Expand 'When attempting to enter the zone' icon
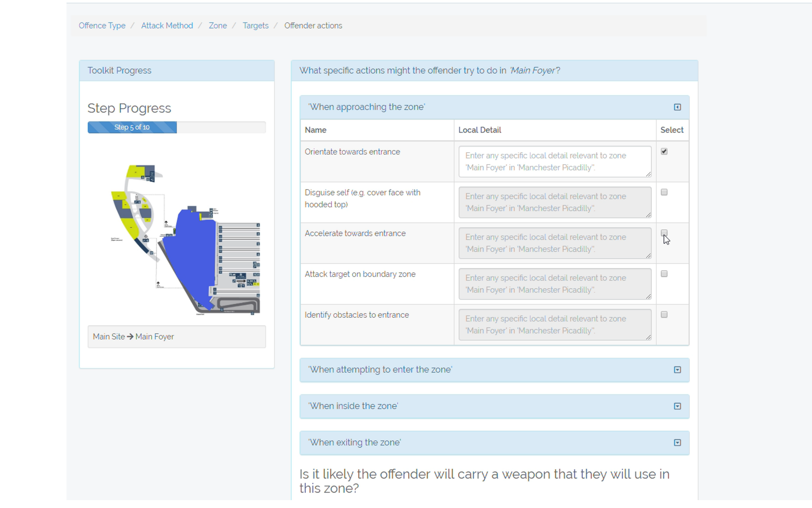Image resolution: width=812 pixels, height=508 pixels. pos(677,370)
